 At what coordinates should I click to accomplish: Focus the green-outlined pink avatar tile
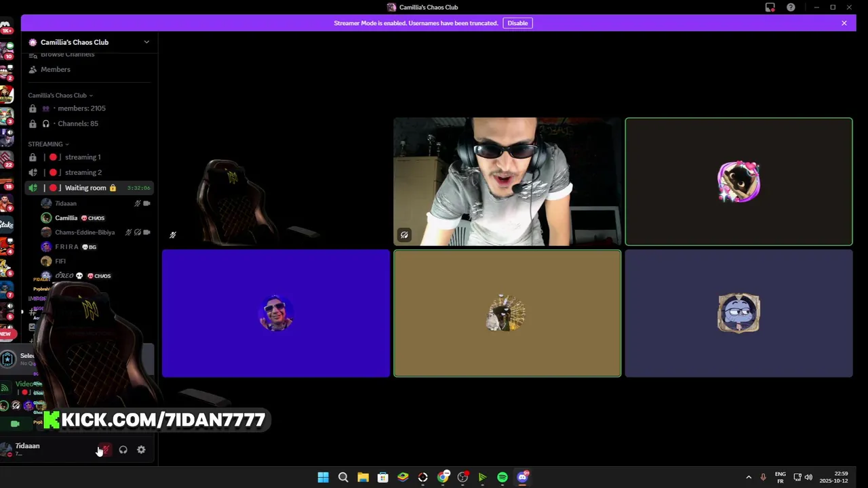click(x=738, y=182)
